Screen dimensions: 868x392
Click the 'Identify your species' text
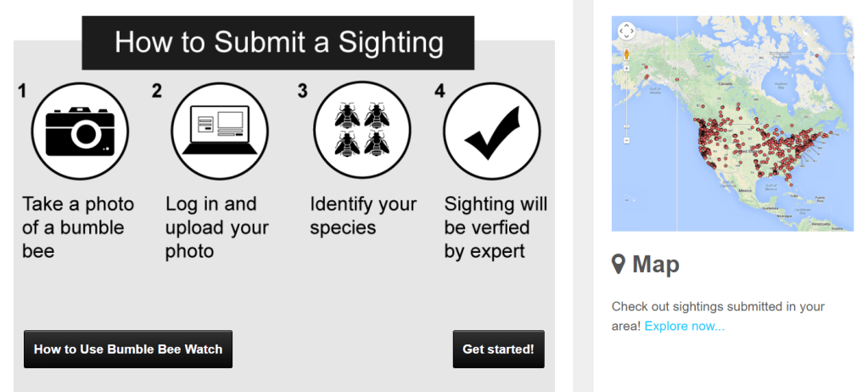(363, 216)
